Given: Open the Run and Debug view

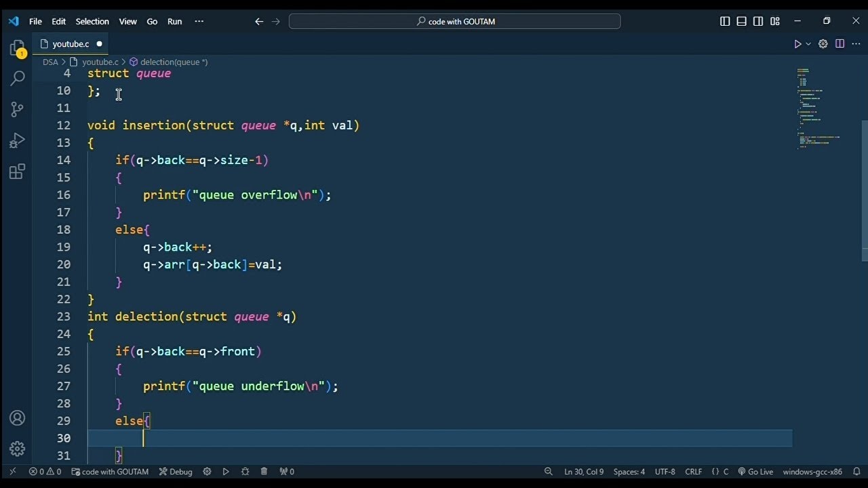Looking at the screenshot, I should point(17,140).
